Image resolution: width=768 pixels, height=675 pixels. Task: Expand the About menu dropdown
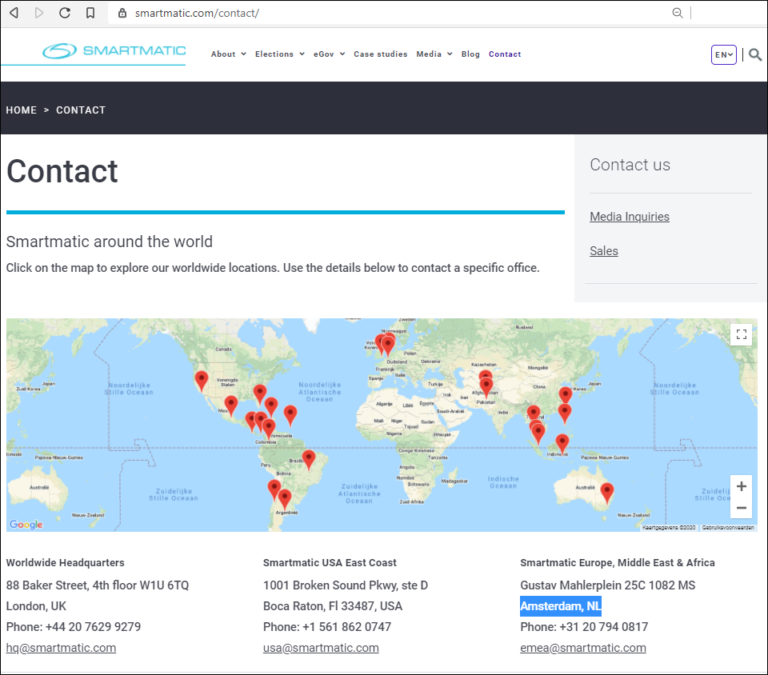228,54
